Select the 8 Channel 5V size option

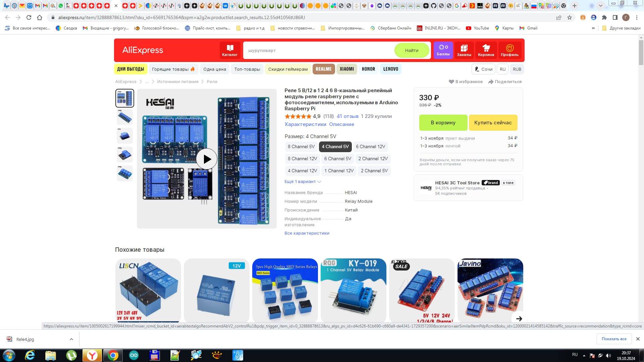tap(301, 146)
